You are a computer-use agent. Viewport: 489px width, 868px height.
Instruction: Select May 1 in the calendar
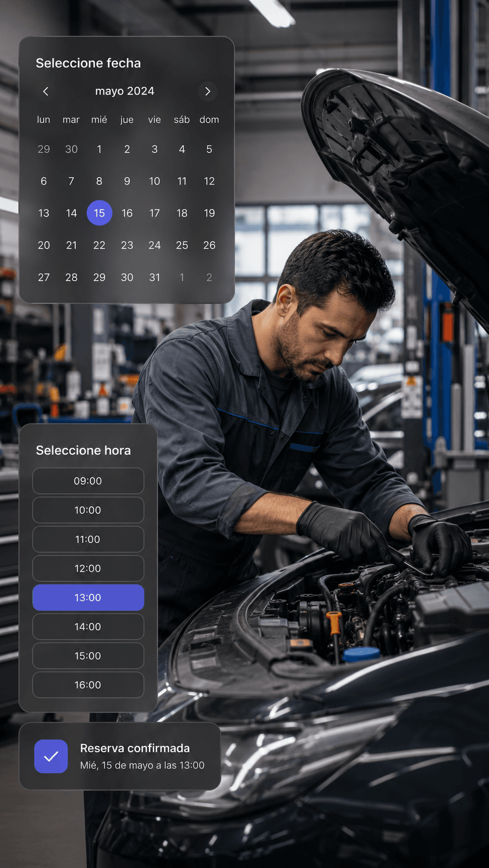tap(99, 149)
